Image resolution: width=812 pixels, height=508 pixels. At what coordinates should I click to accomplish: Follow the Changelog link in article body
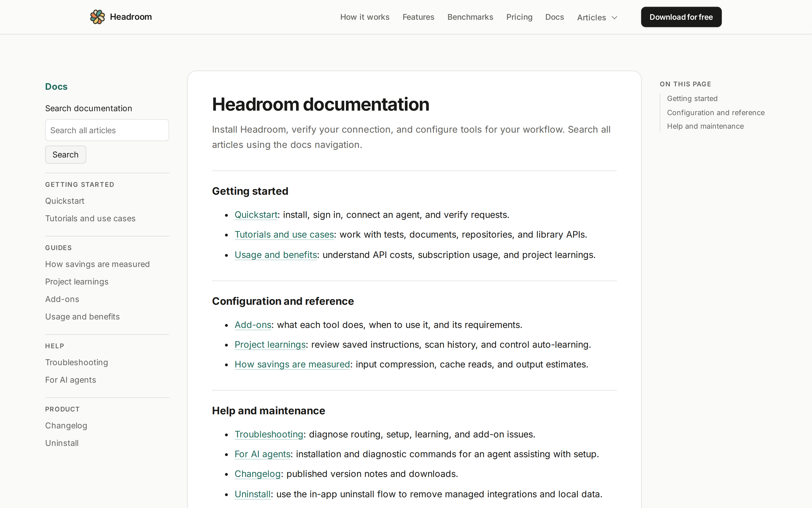click(x=258, y=474)
